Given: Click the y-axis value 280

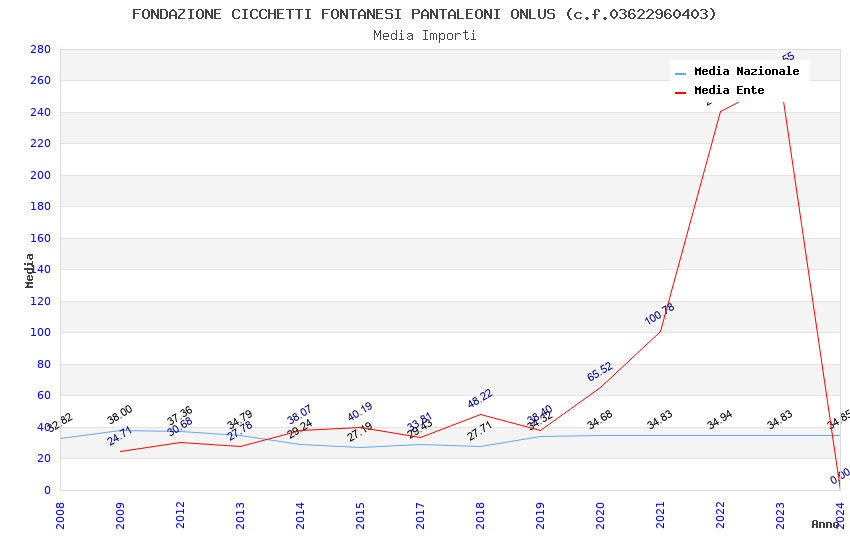Looking at the screenshot, I should 41,49.
